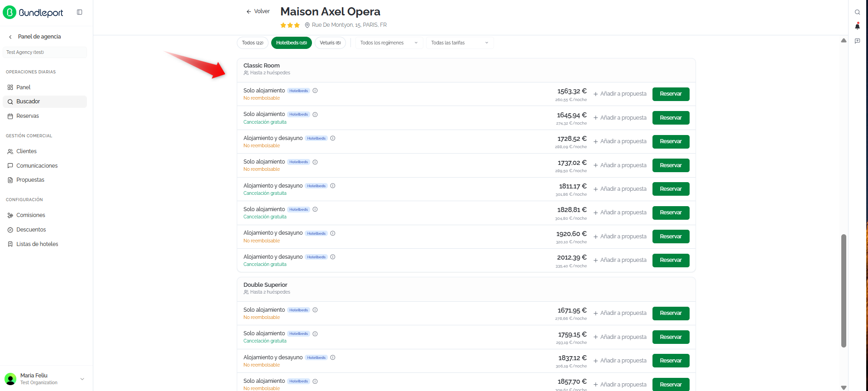Open Propuestas section

coord(44,180)
